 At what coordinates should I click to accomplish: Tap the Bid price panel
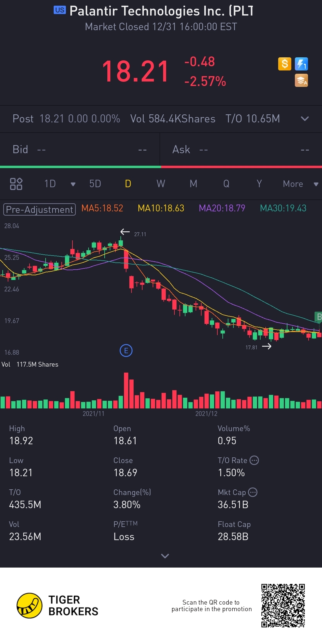[x=80, y=149]
